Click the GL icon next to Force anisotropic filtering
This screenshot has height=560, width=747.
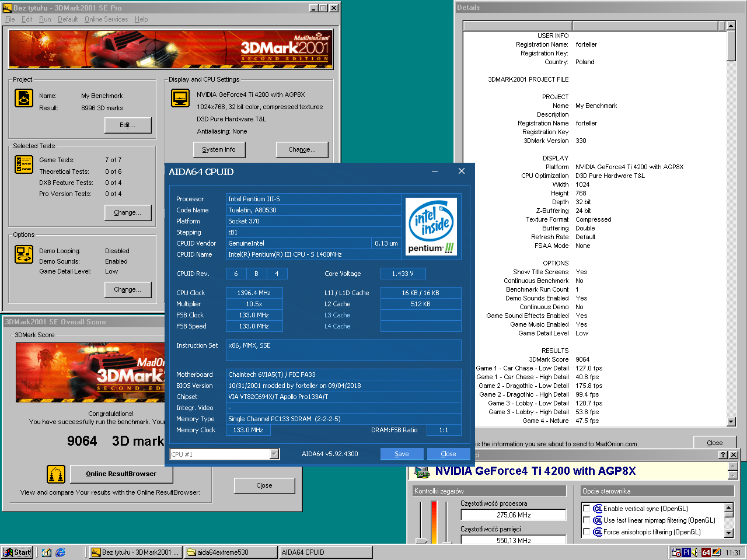pyautogui.click(x=598, y=532)
